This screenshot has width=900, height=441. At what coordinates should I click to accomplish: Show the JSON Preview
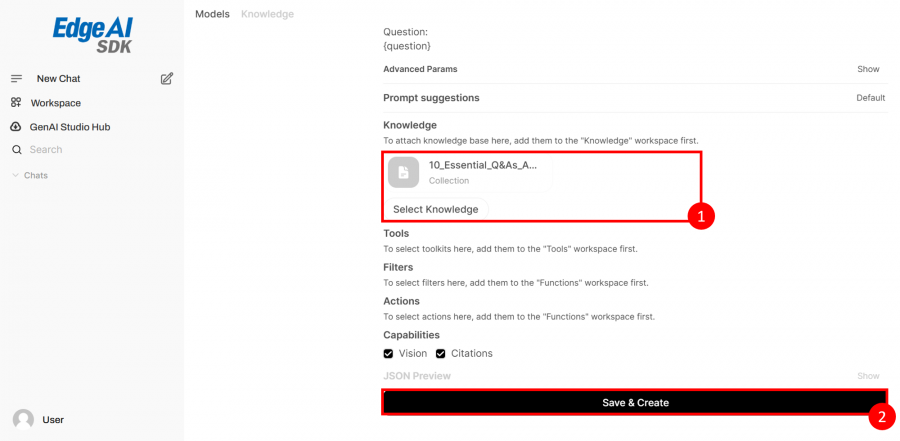(867, 376)
